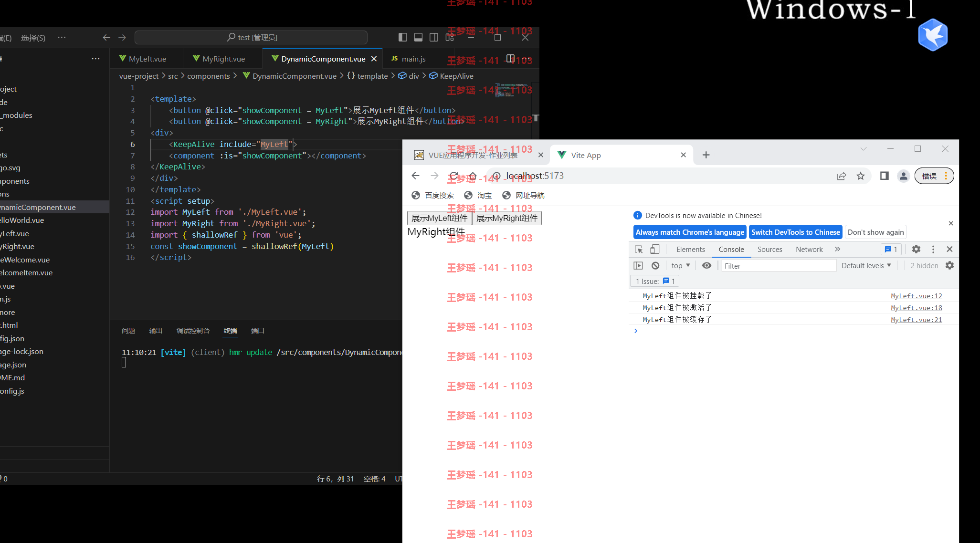The height and width of the screenshot is (543, 980).
Task: Select src in the breadcrumb path
Action: coord(173,76)
